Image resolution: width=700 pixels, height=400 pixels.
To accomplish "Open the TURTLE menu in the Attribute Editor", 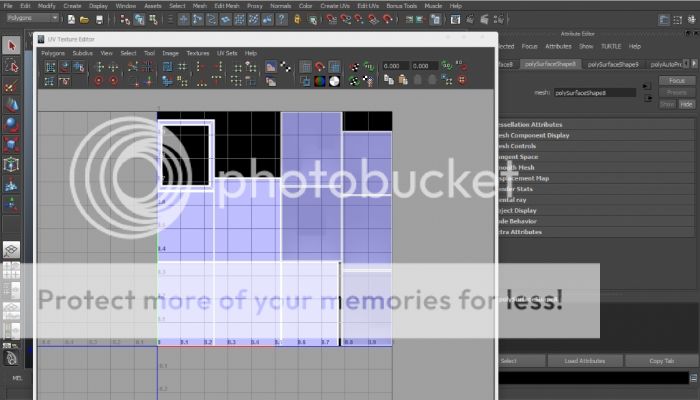I will tap(611, 46).
